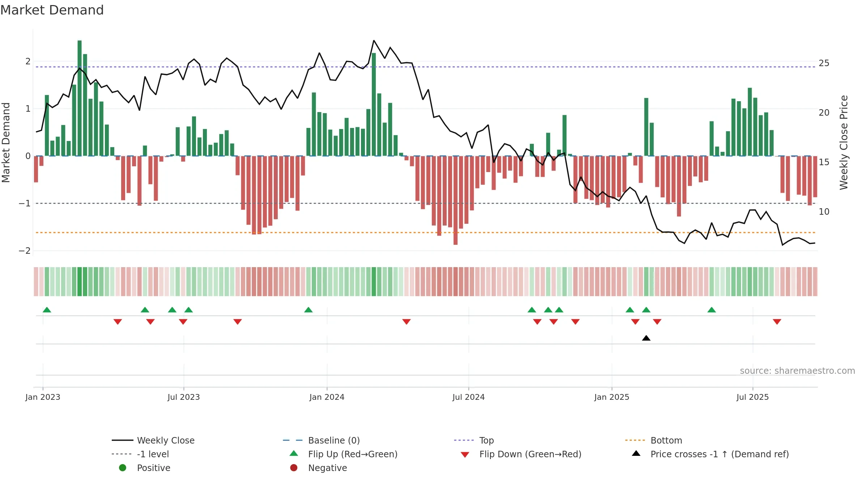Image resolution: width=868 pixels, height=488 pixels.
Task: Select the green flip-up marker in spring 2025
Action: [x=712, y=310]
